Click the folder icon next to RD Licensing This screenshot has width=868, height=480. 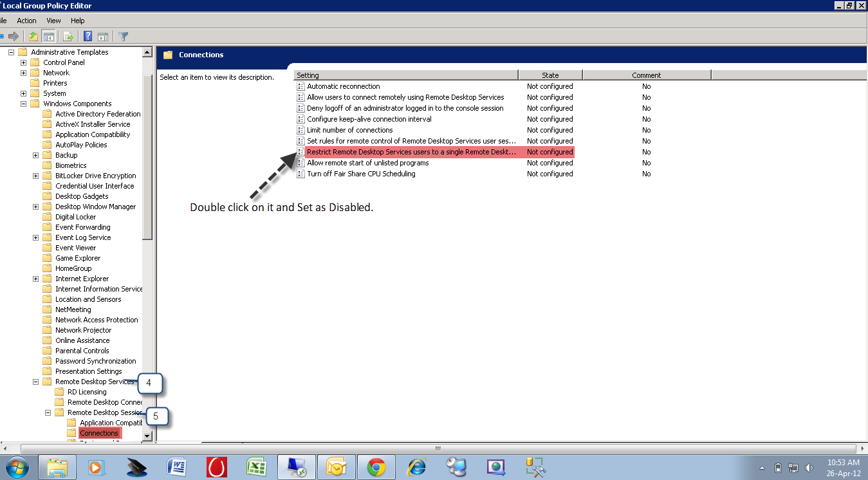tap(59, 392)
